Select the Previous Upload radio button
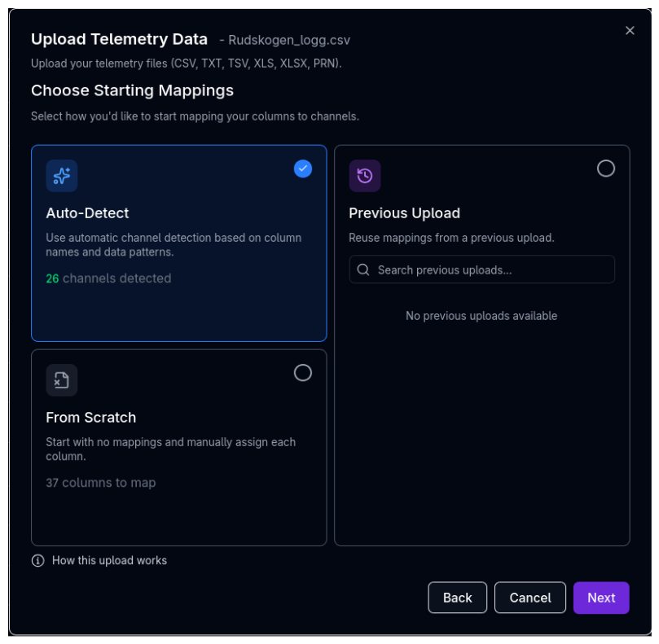The height and width of the screenshot is (644, 659). click(x=606, y=169)
